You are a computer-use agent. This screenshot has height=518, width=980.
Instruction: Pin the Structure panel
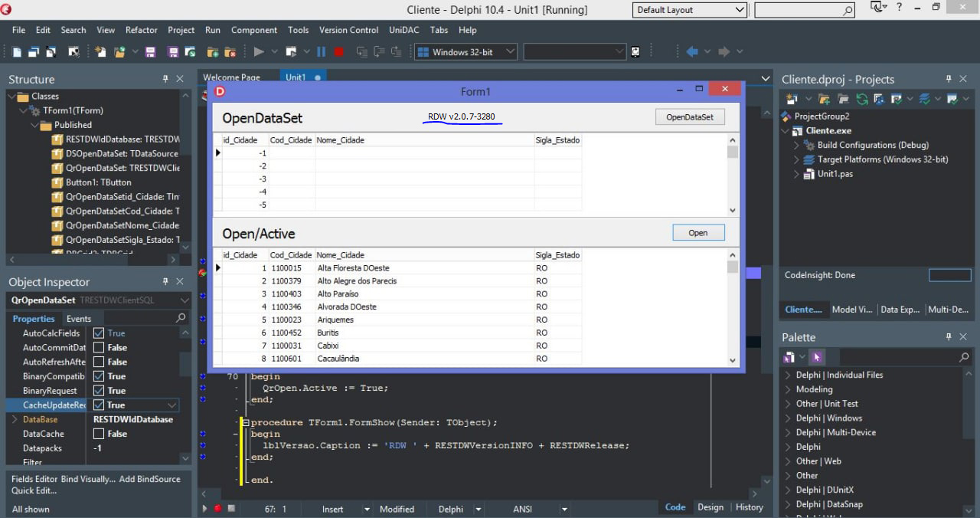click(165, 79)
